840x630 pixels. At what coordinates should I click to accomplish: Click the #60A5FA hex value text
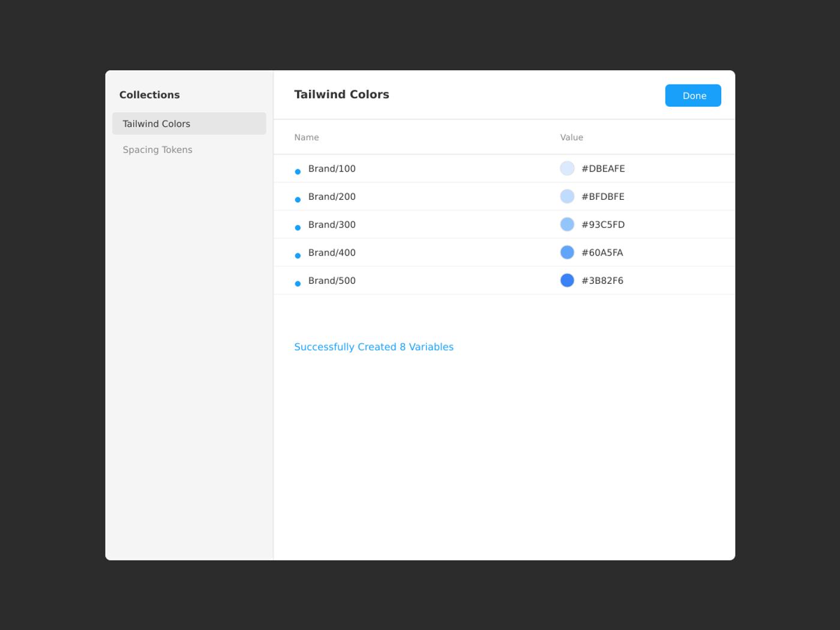pos(602,253)
